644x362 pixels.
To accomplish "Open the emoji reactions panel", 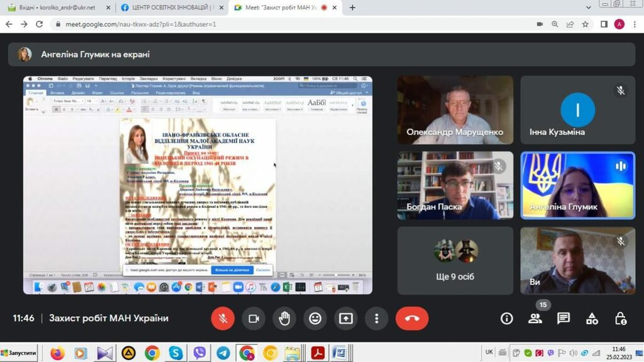I will coord(315,318).
